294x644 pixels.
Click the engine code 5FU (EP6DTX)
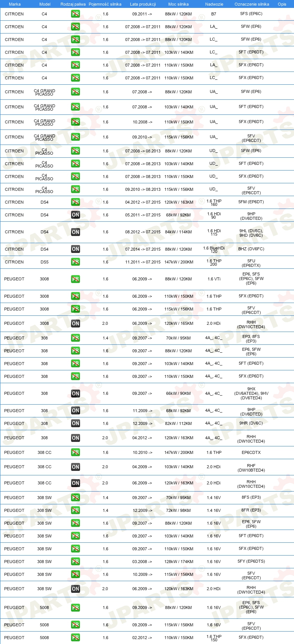(x=251, y=263)
